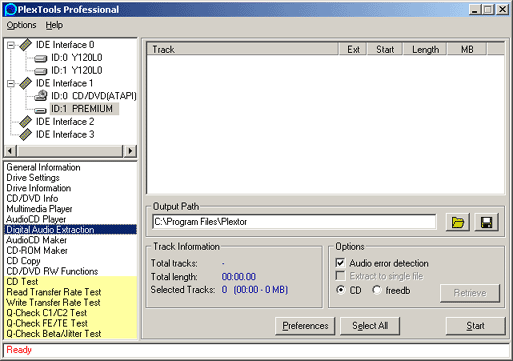The height and width of the screenshot is (361, 513).
Task: Click the Ext column header
Action: point(353,49)
